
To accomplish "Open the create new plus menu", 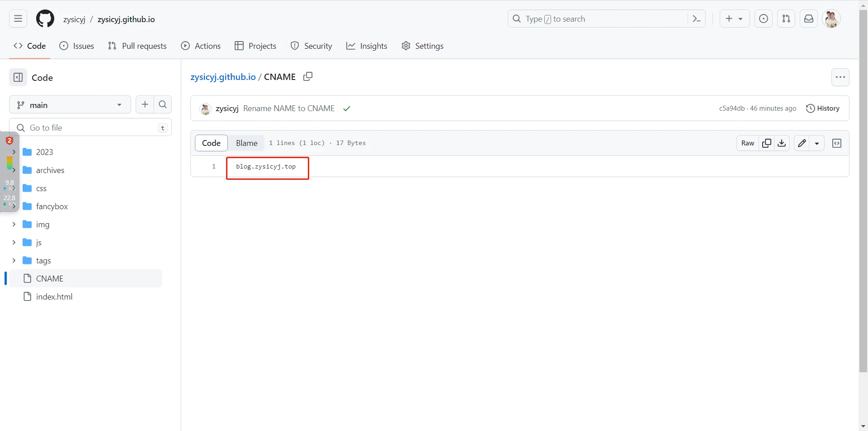I will 735,19.
